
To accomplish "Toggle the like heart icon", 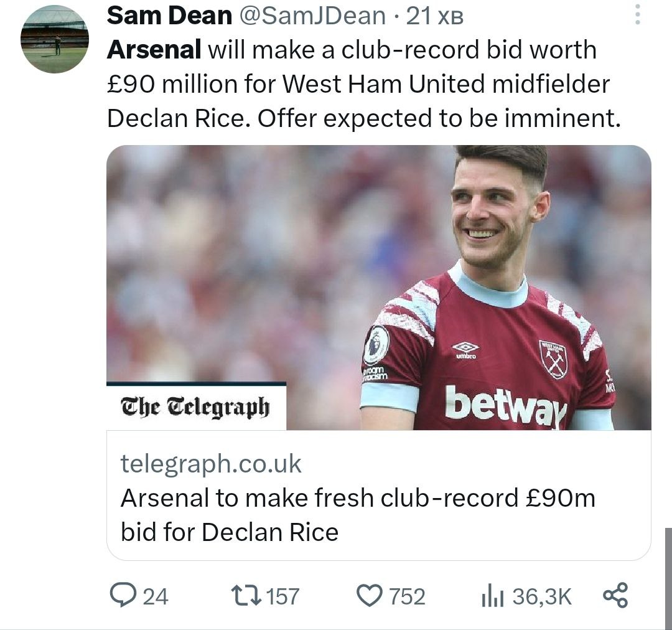I will point(371,596).
